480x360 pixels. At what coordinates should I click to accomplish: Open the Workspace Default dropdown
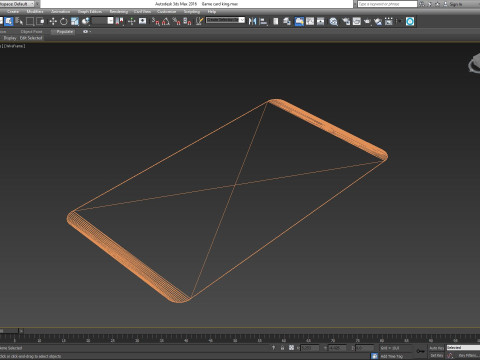pyautogui.click(x=17, y=4)
